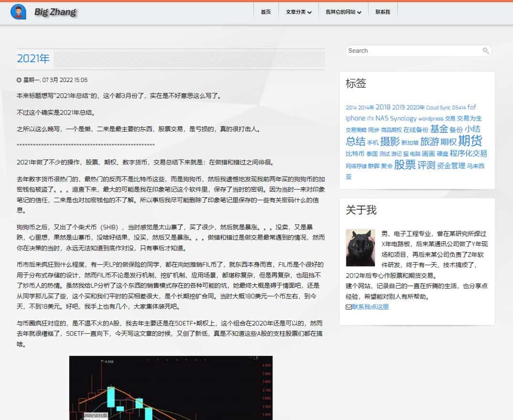
Task: Click the 同步 tag
Action: tap(373, 130)
